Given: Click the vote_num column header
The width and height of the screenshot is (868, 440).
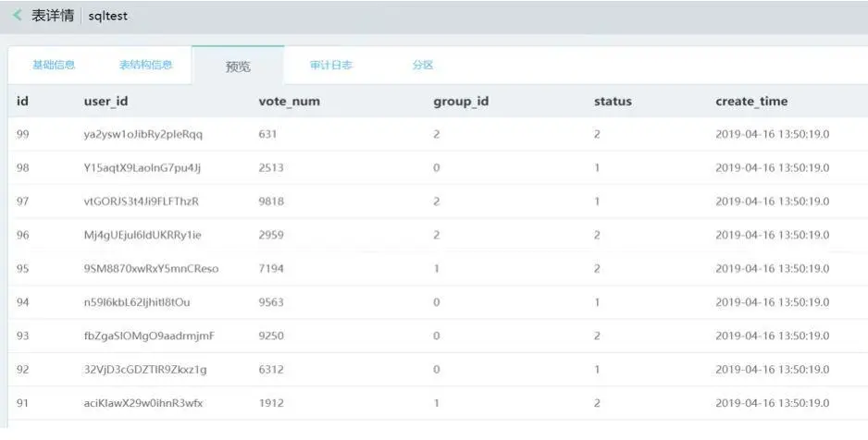Looking at the screenshot, I should point(289,102).
